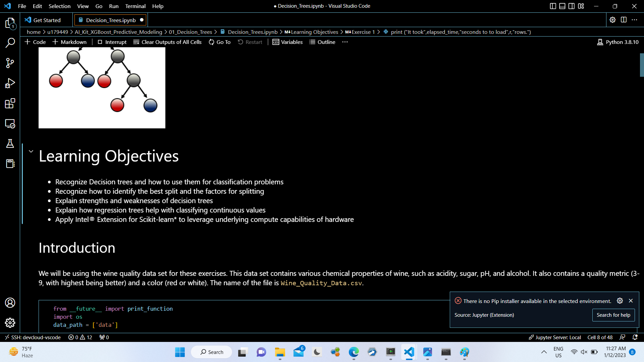The image size is (644, 362).
Task: Open Manage gear in activity bar
Action: click(x=10, y=323)
